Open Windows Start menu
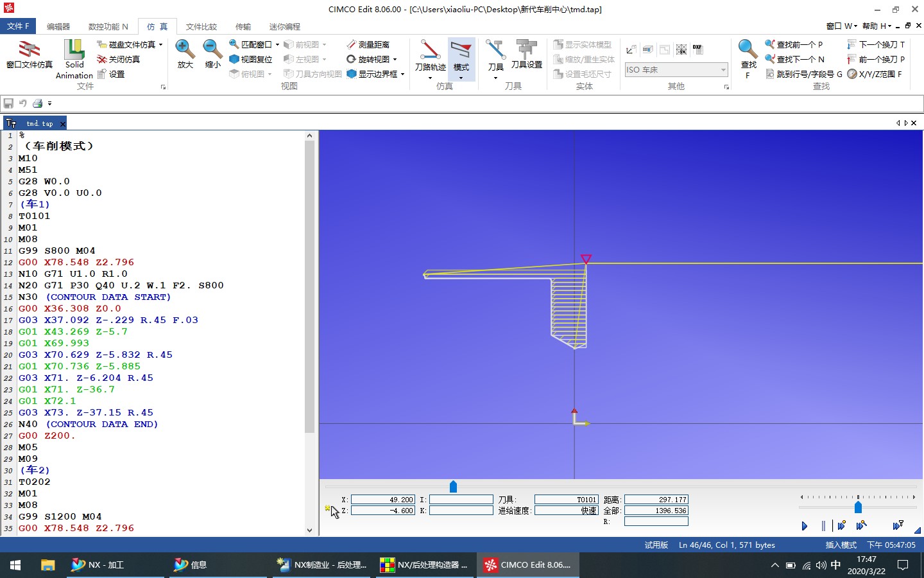This screenshot has width=924, height=578. tap(15, 565)
